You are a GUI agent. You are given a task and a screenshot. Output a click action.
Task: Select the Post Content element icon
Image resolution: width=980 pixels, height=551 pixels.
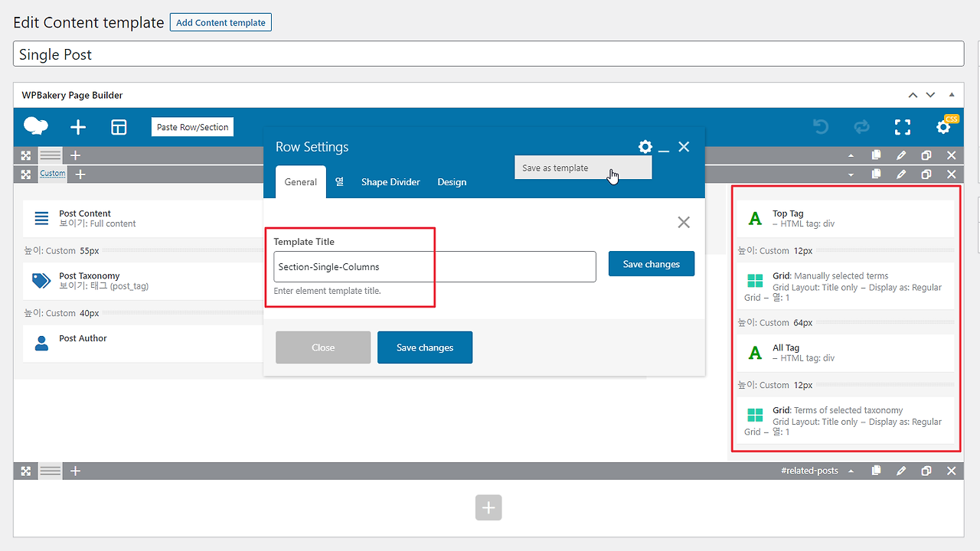[x=41, y=219]
